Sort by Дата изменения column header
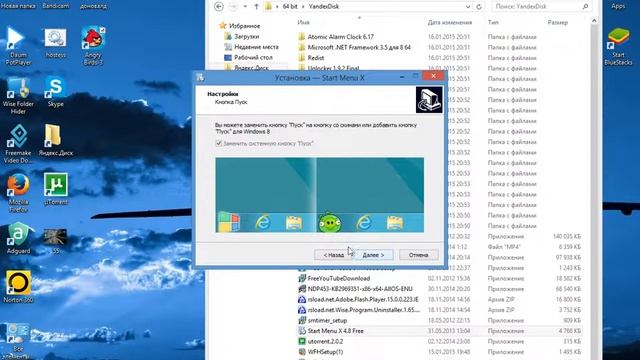Screen dimensions: 640x360 tap(450, 22)
